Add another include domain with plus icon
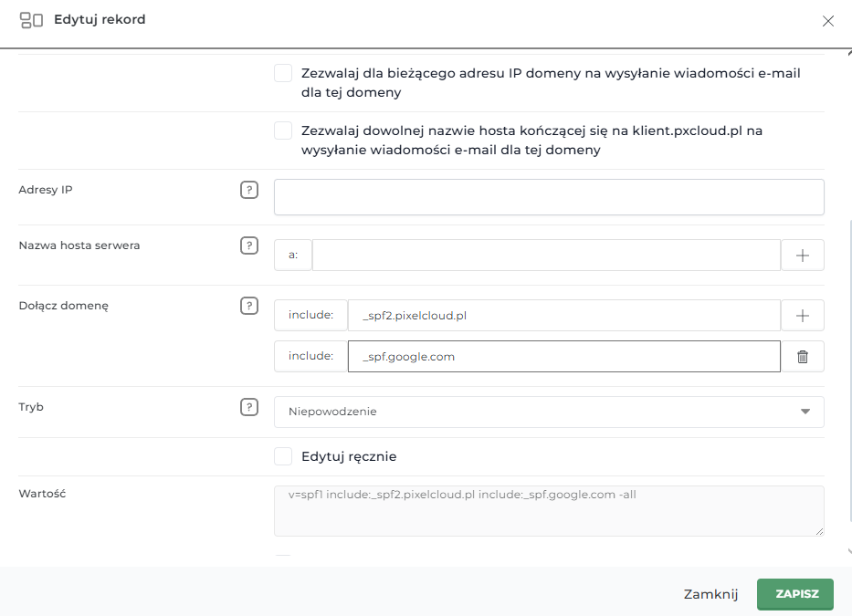 [x=803, y=315]
